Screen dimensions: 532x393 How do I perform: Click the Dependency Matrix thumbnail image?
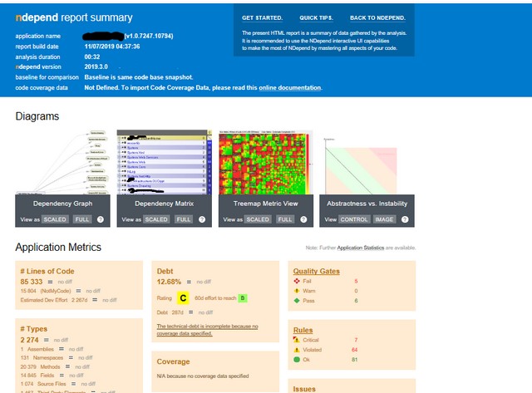click(165, 162)
